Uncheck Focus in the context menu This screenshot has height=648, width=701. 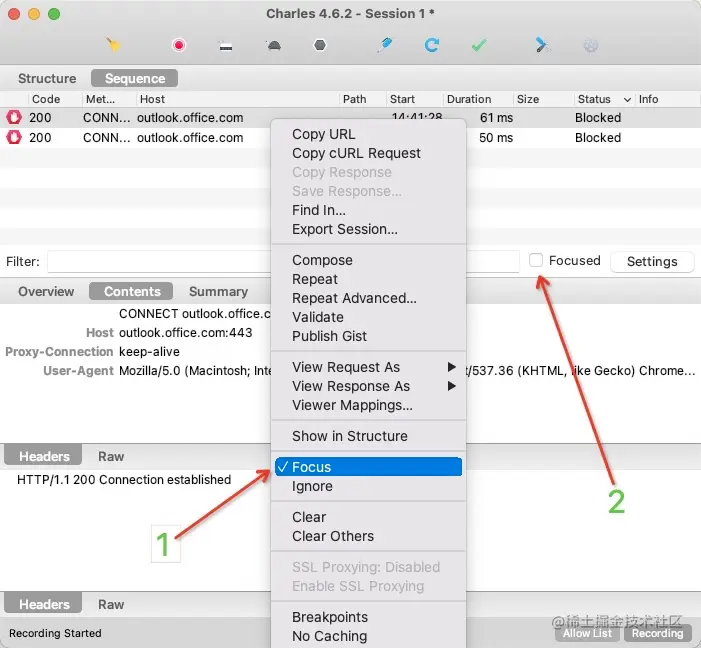coord(368,467)
